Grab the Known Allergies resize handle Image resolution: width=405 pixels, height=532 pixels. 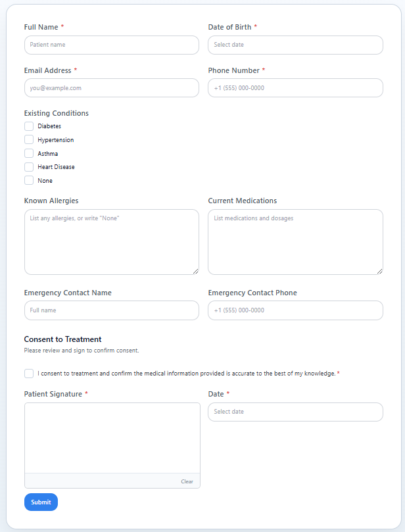(x=196, y=271)
